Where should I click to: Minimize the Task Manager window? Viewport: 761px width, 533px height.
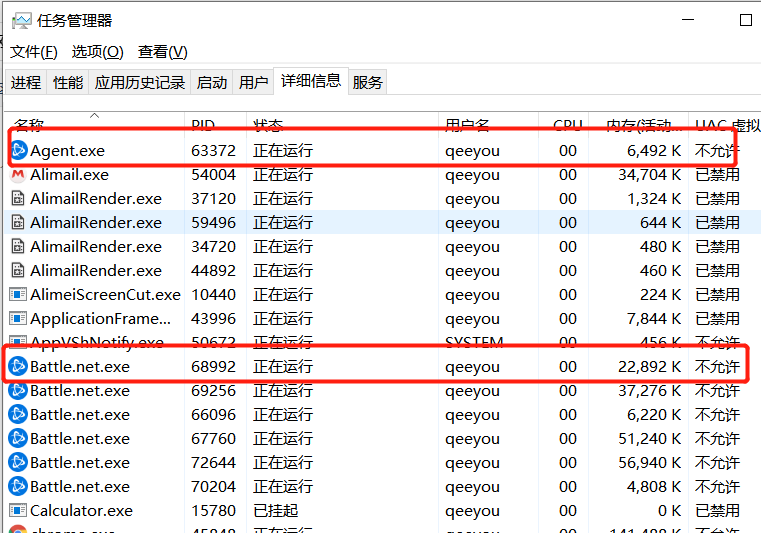[x=688, y=20]
